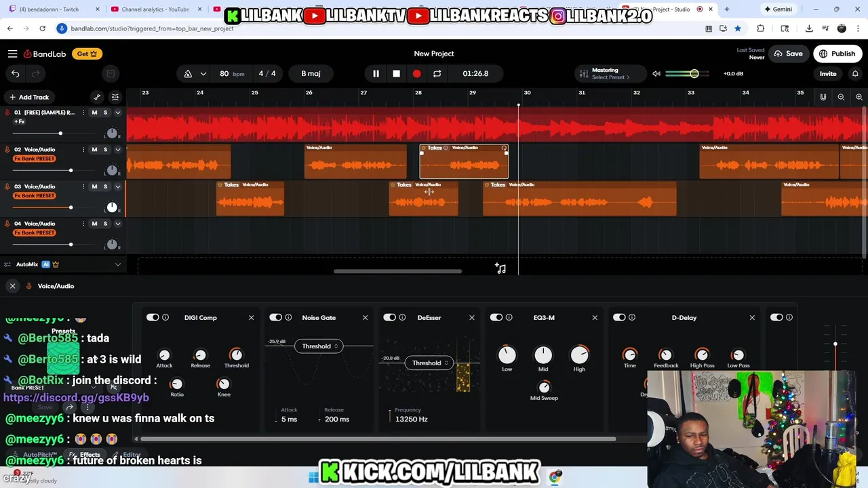The image size is (868, 488).
Task: Open the BandLab hamburger menu
Action: click(12, 54)
